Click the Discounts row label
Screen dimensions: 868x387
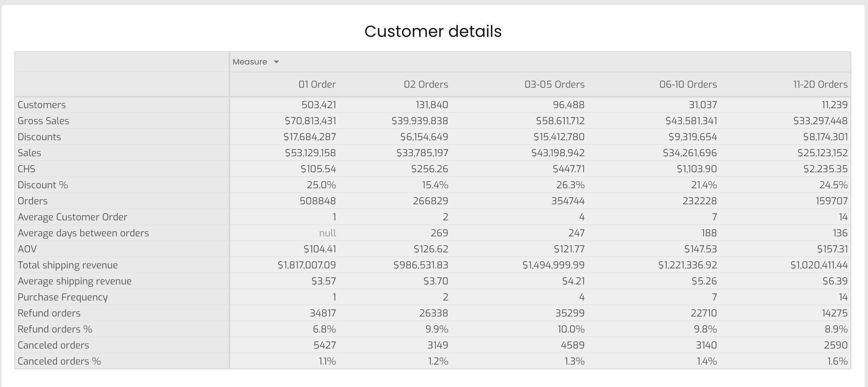point(39,137)
